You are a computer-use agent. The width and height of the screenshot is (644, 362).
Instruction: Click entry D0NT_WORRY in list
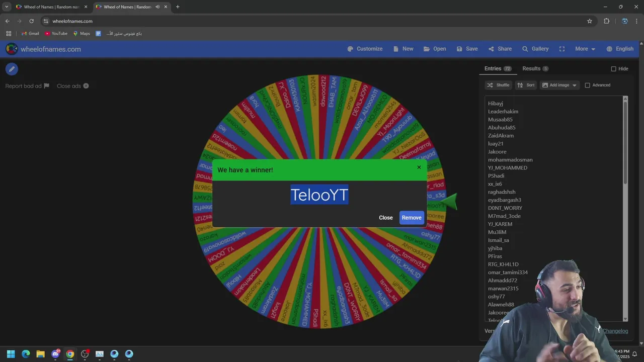click(505, 208)
